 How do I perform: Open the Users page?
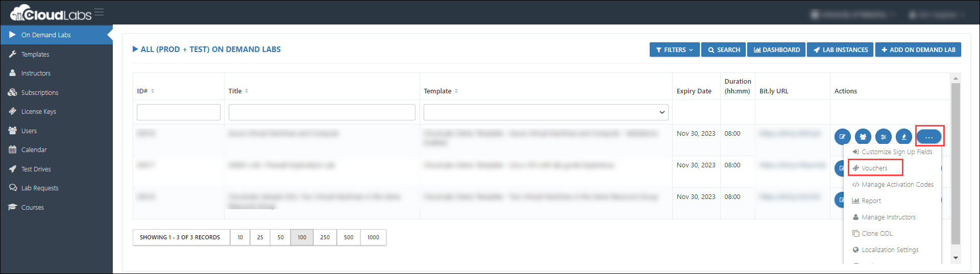coord(29,131)
